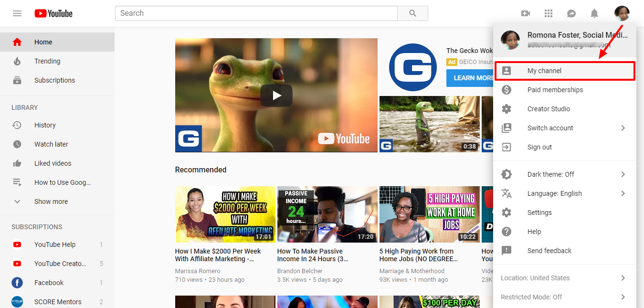Open 'The Gecko Wok...' ad title
The image size is (644, 308).
pos(470,51)
